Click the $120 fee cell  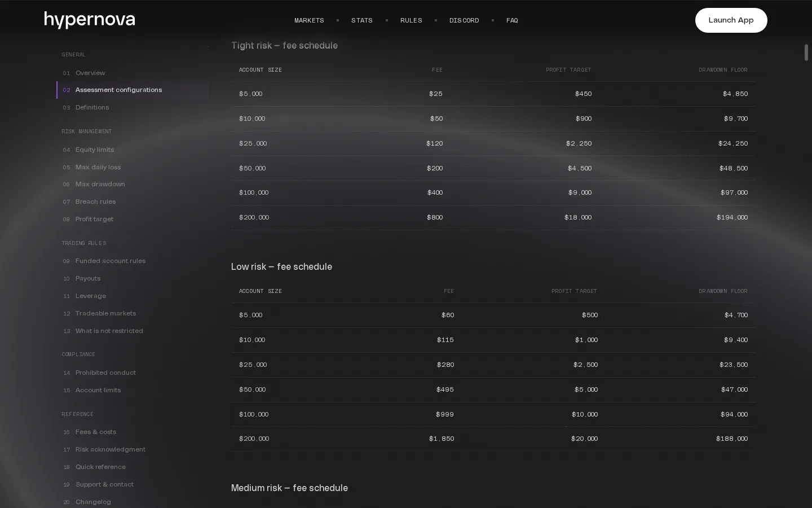[435, 143]
